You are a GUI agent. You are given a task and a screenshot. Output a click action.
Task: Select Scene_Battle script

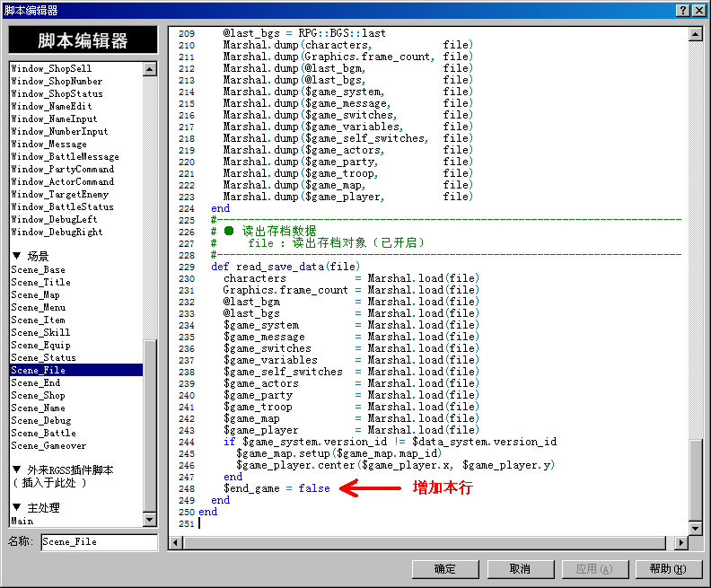(x=43, y=434)
